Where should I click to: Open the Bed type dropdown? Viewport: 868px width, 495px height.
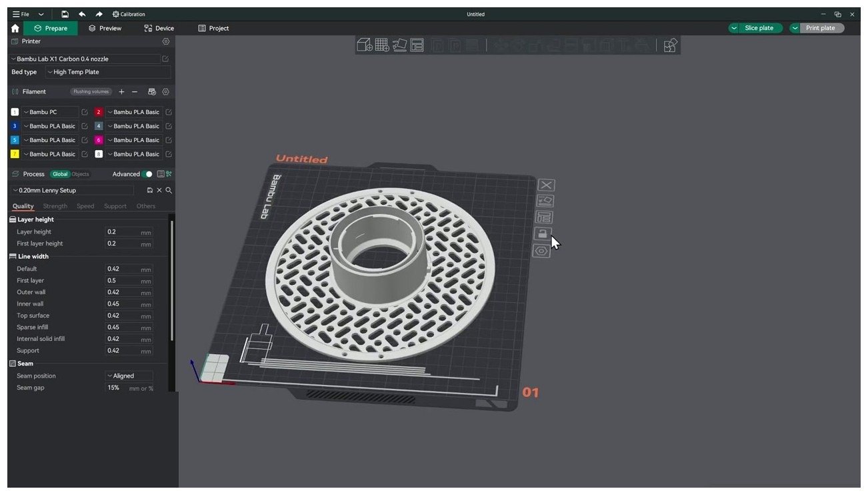(108, 72)
